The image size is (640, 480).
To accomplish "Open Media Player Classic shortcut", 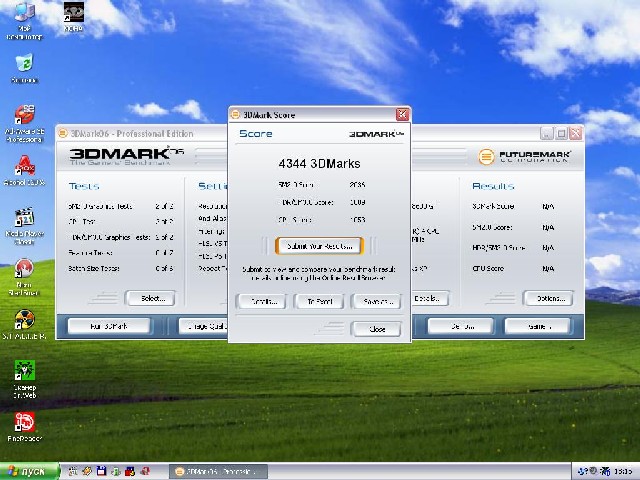I will click(24, 226).
